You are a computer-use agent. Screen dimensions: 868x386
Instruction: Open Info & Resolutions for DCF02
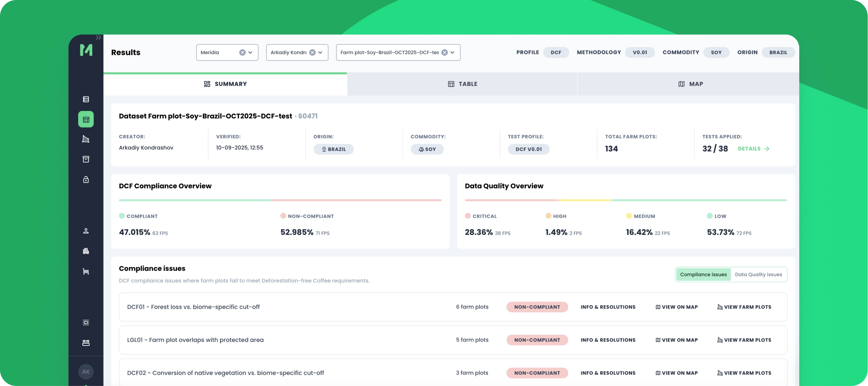(x=608, y=373)
